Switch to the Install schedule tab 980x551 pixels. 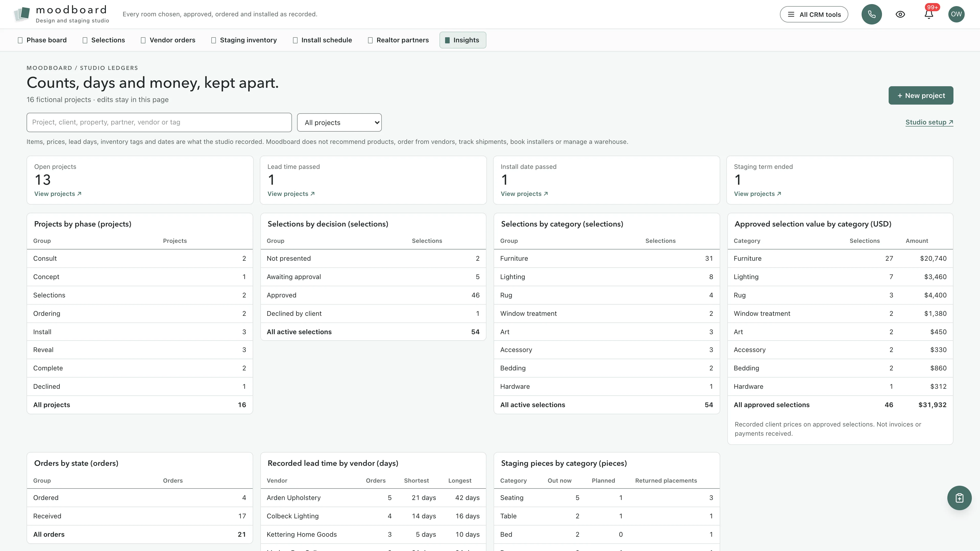click(323, 40)
